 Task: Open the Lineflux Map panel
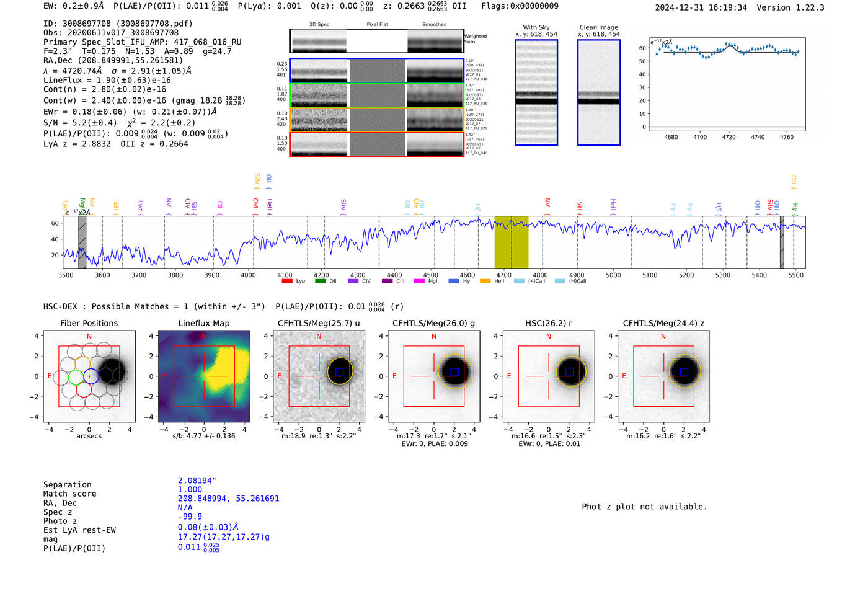click(204, 376)
